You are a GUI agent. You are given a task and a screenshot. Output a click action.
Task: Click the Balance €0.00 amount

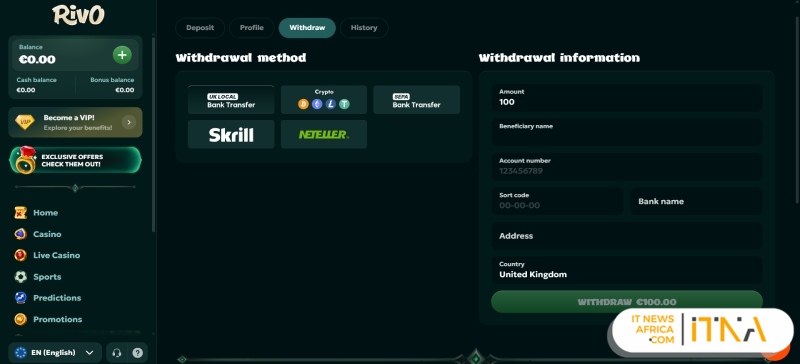tap(37, 59)
